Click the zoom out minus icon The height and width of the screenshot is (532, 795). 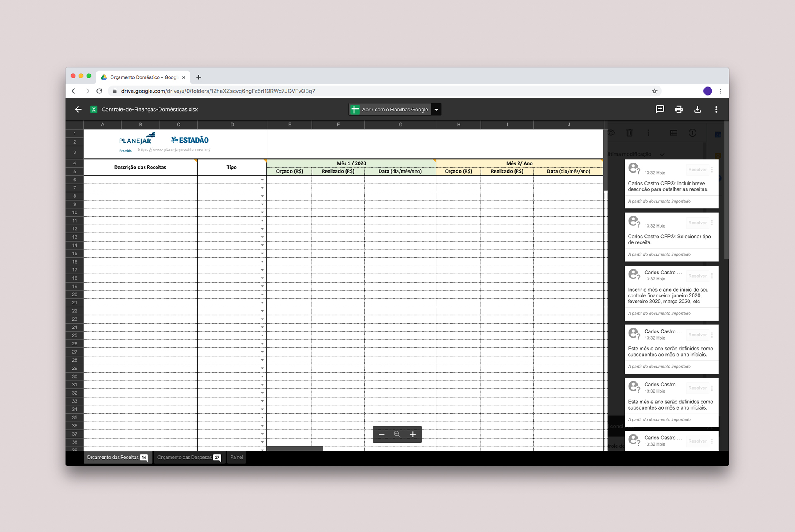point(382,434)
